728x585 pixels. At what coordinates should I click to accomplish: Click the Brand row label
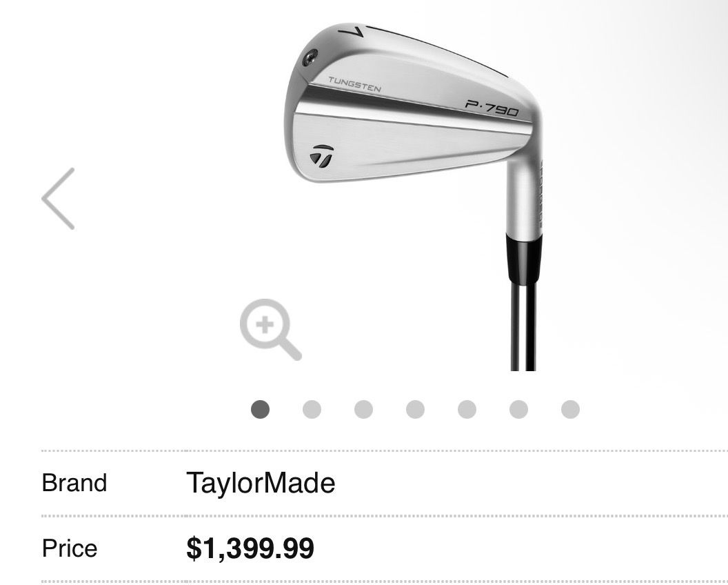coord(74,483)
